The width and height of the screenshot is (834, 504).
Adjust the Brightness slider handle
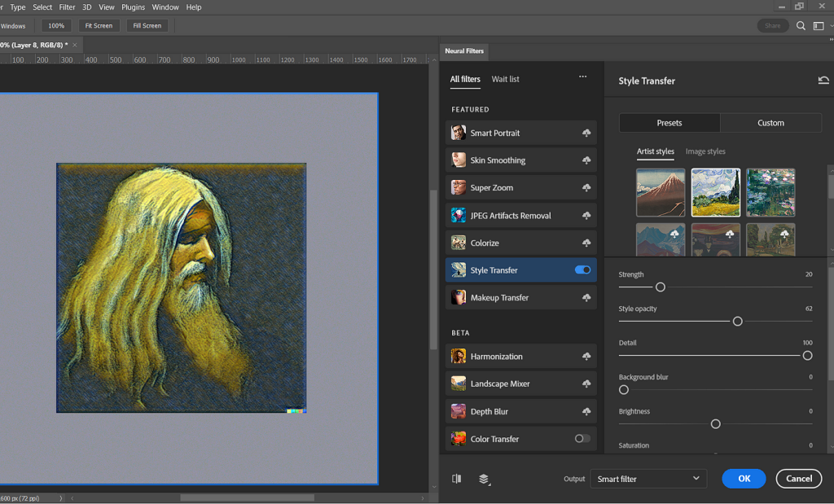715,423
